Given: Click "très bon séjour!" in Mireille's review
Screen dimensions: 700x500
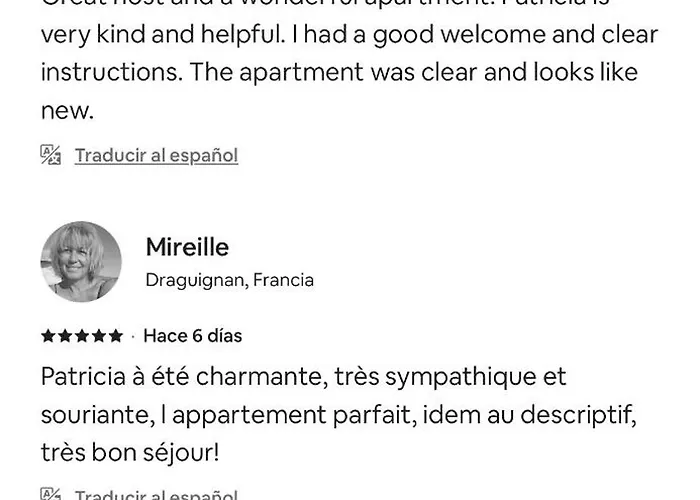Looking at the screenshot, I should 129,453.
